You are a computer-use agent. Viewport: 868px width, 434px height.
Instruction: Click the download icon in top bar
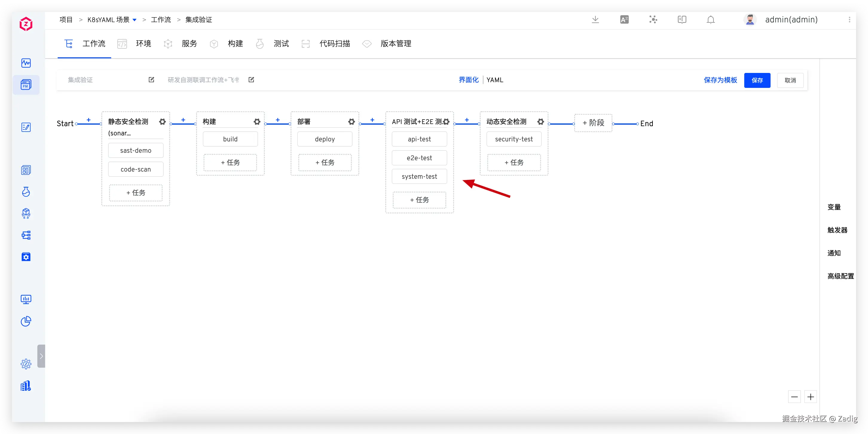[595, 20]
